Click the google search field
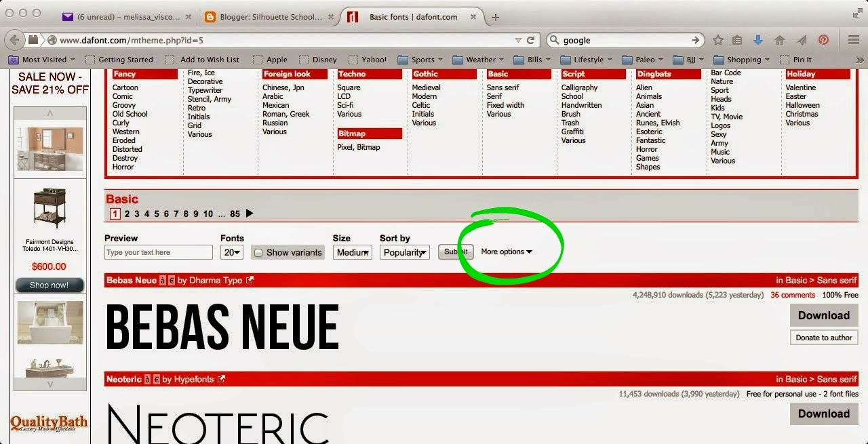 (624, 40)
